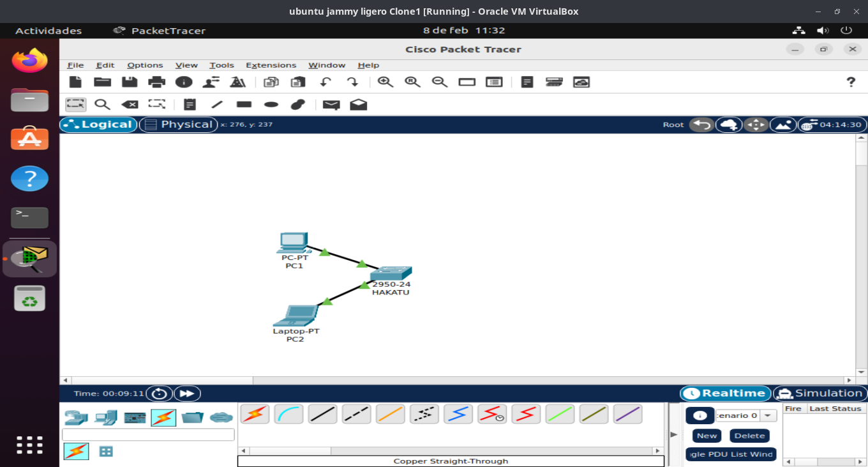The height and width of the screenshot is (467, 868).
Task: Click the device search input field
Action: coord(148,434)
